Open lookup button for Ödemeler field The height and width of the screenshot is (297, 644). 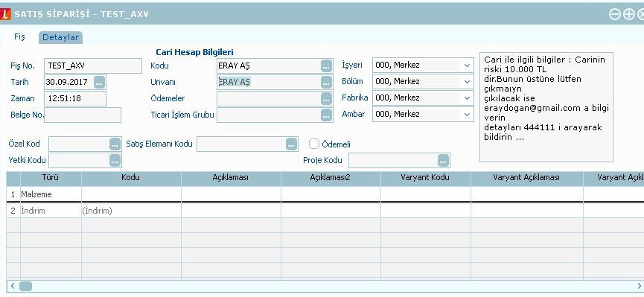[x=326, y=98]
